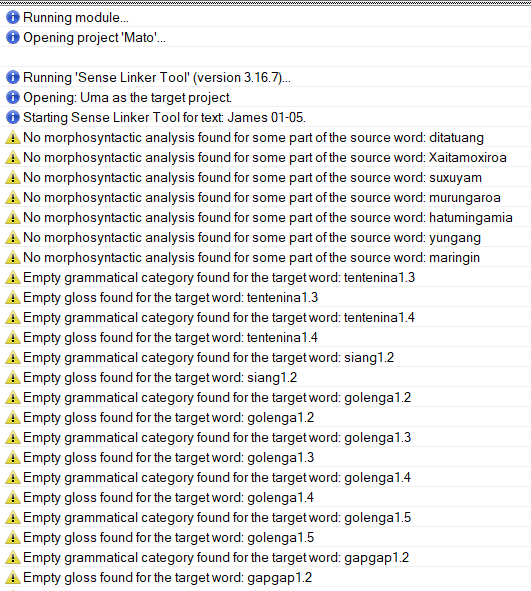Click warning icon for empty gloss tentenina1.4

point(13,337)
